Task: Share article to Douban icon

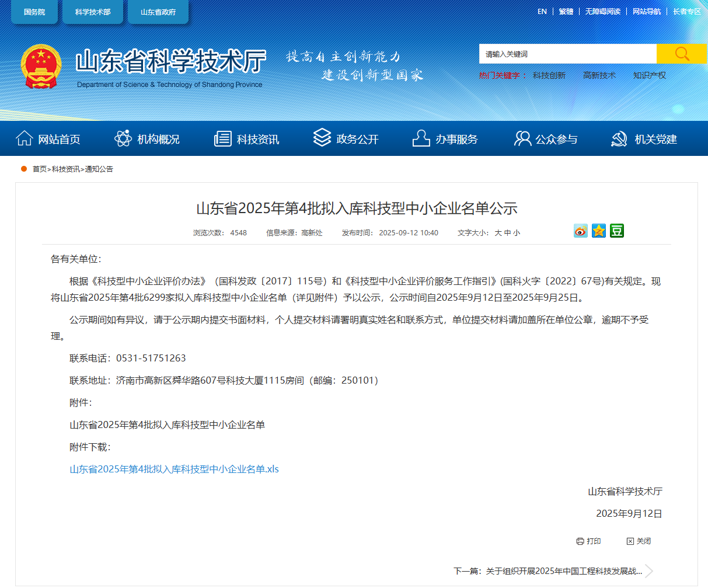Action: [617, 231]
